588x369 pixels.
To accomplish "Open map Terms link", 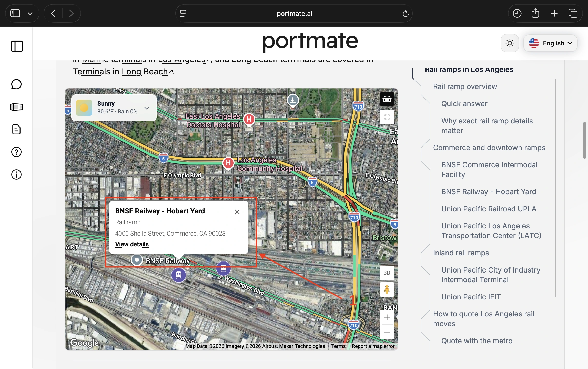I will 338,346.
